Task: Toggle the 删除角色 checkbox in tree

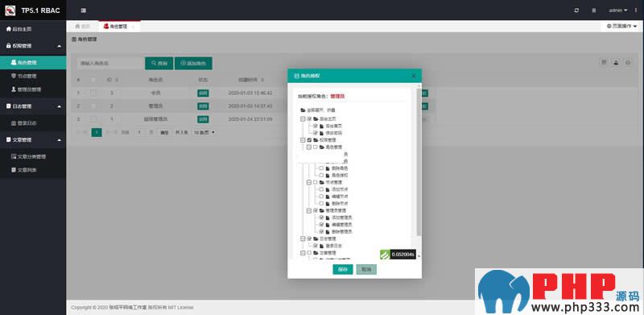Action: pos(321,168)
